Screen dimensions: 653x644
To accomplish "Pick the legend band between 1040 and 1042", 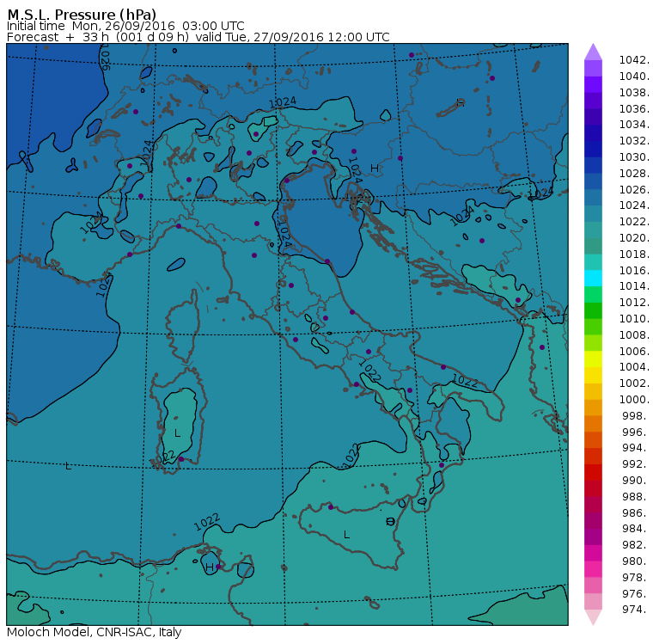I will [593, 69].
